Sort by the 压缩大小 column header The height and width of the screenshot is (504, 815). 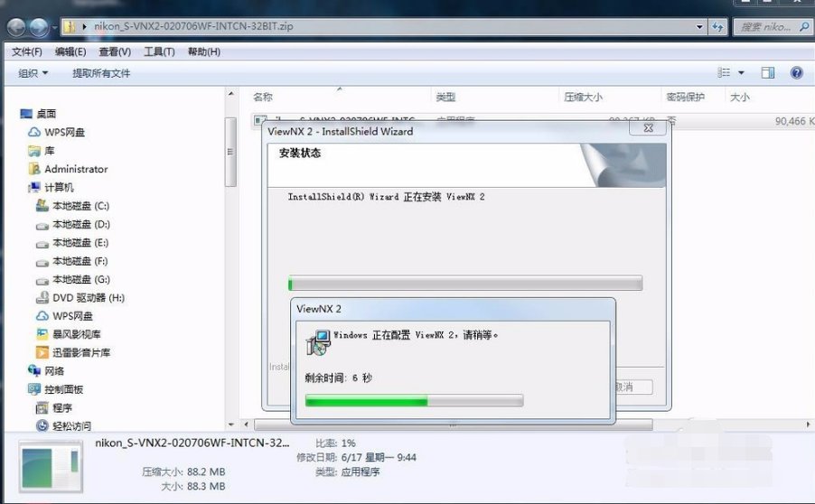[x=583, y=97]
